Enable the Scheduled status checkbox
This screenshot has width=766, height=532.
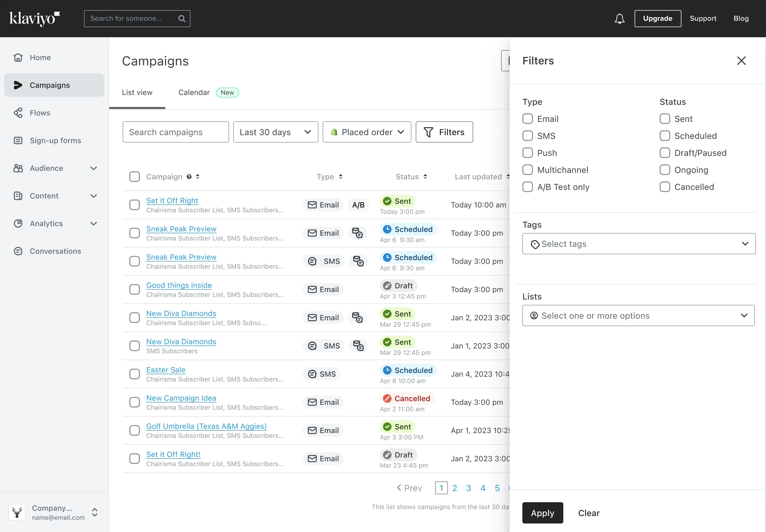[x=664, y=136]
